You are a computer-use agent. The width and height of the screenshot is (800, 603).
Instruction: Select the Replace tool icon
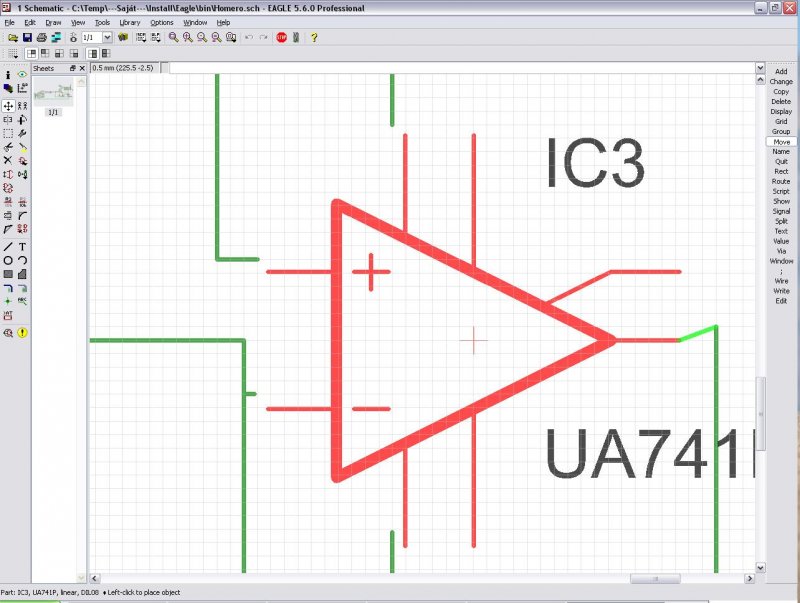(x=22, y=174)
